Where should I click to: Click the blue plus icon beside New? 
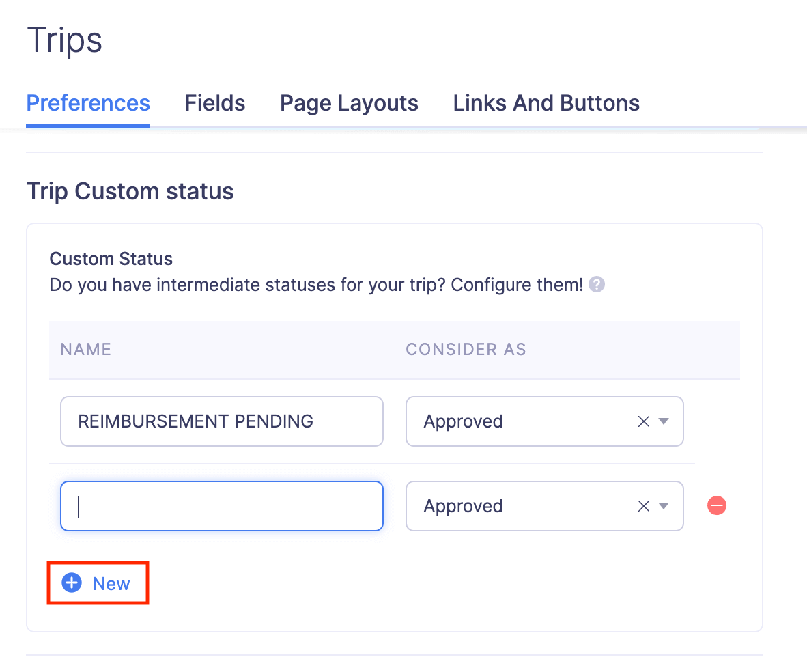(72, 583)
